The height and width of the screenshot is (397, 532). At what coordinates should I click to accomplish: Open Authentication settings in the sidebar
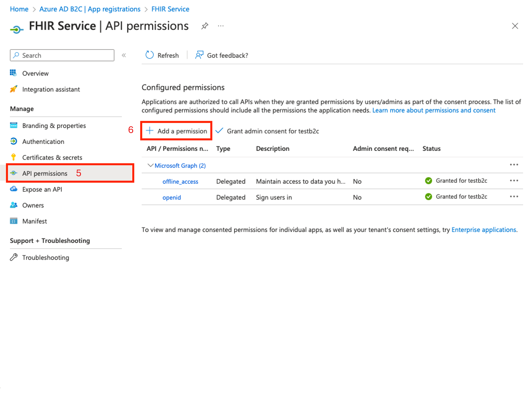[43, 142]
